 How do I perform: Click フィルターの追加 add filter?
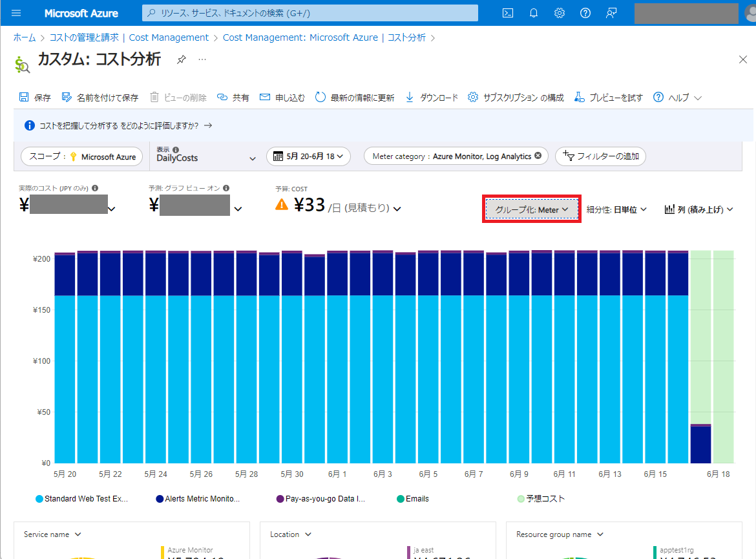point(600,156)
